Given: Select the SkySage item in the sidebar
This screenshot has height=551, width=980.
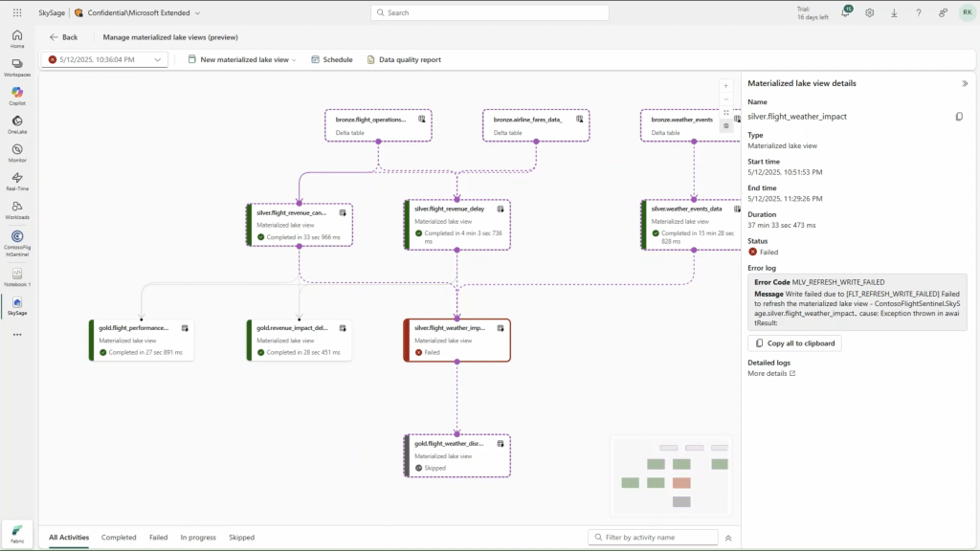Looking at the screenshot, I should click(x=17, y=305).
